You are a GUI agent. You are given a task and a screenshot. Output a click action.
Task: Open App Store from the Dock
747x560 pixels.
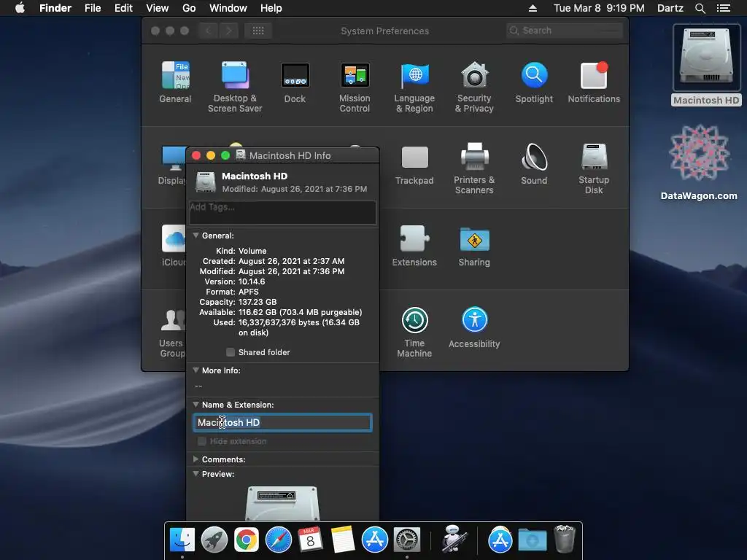[374, 540]
